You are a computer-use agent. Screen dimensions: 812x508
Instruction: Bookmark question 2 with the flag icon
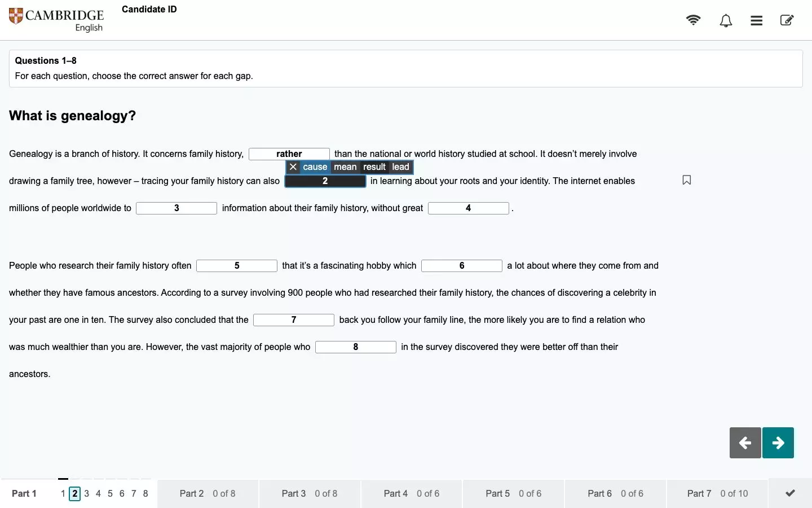click(687, 180)
